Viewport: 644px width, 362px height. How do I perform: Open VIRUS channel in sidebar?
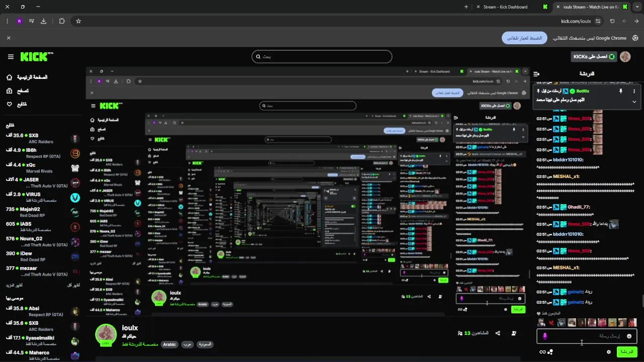pyautogui.click(x=43, y=197)
